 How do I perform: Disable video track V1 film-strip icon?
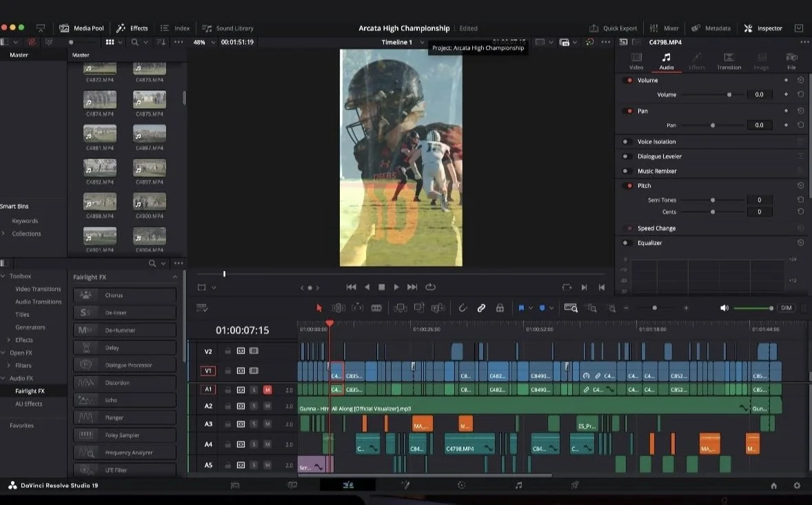pyautogui.click(x=254, y=371)
